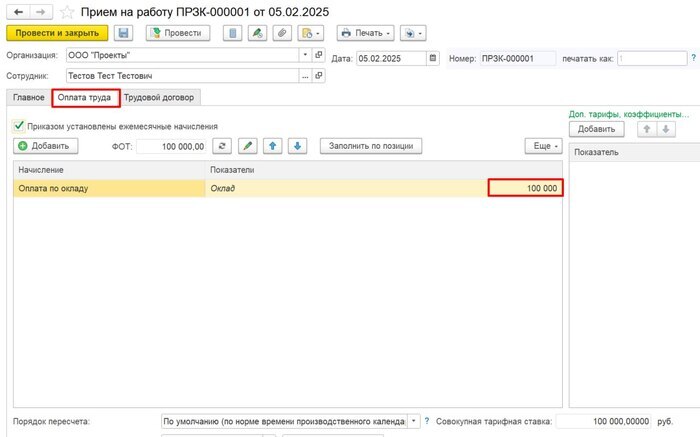Image resolution: width=700 pixels, height=437 pixels.
Task: Click the Организация text field
Action: coord(183,55)
